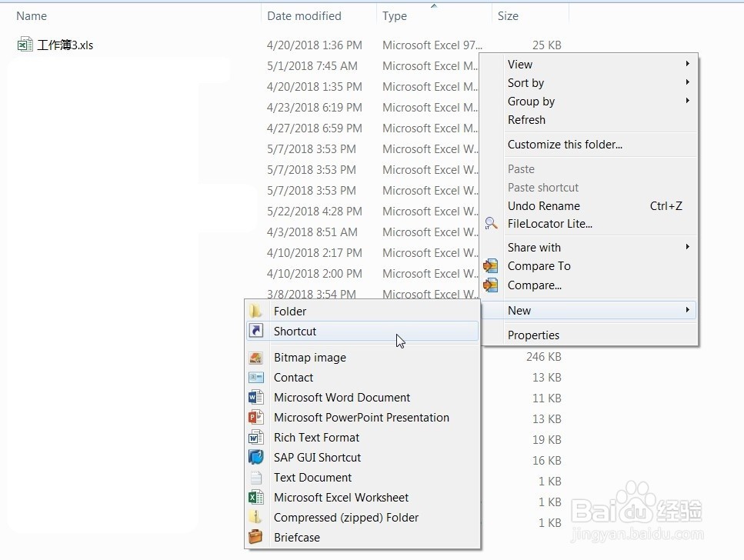Open the New submenu entry
This screenshot has width=744, height=560.
click(589, 310)
